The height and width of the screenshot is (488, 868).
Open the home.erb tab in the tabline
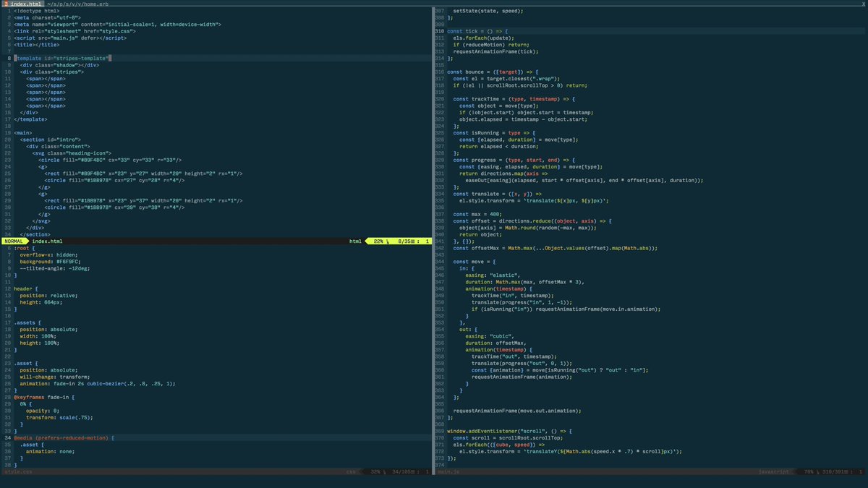click(77, 4)
